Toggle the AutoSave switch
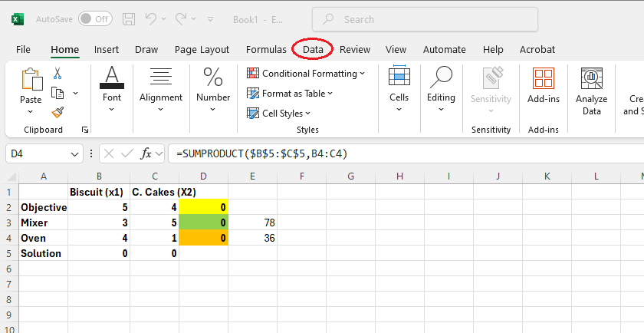This screenshot has height=333, width=644. click(95, 19)
